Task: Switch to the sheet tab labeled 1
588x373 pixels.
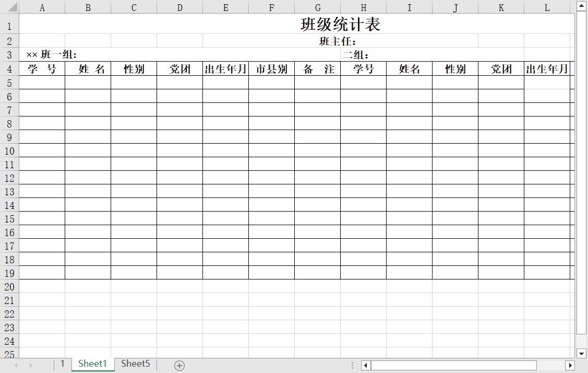Action: (x=63, y=364)
